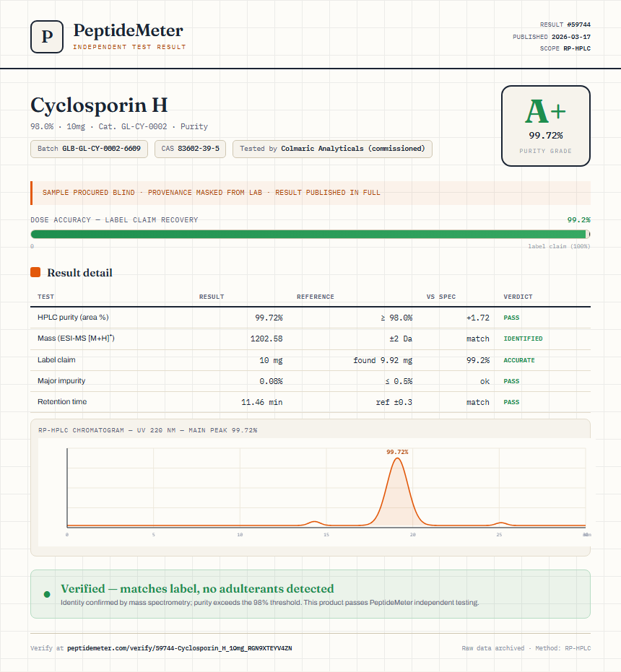Click the Mass (ESI-MS) row label
The height and width of the screenshot is (672, 621).
point(76,338)
